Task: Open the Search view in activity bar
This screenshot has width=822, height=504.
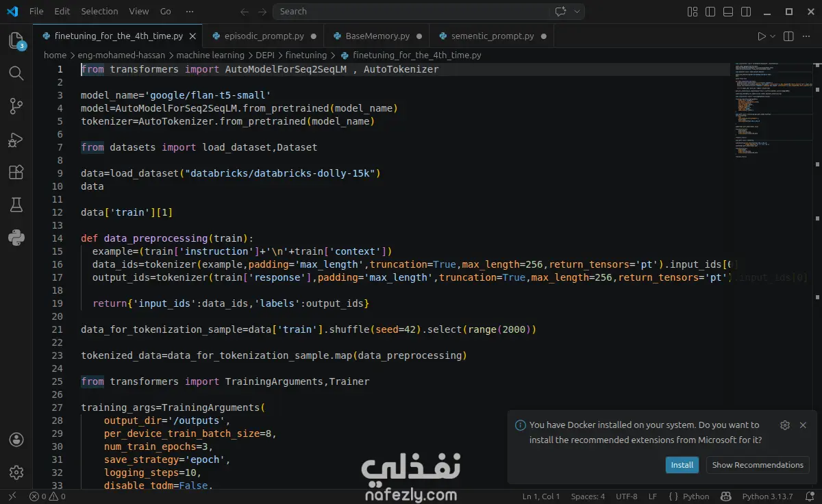Action: point(16,73)
